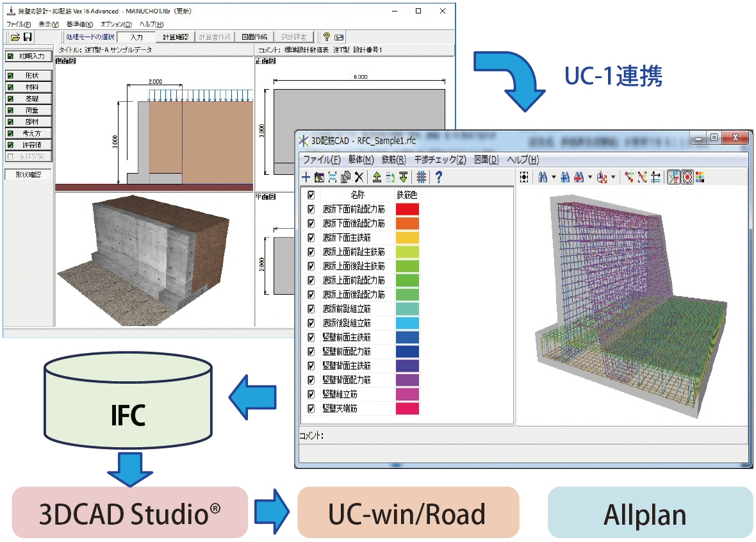The height and width of the screenshot is (542, 756).
Task: Click the select-all rows icon in 3D配筋CAD toolbar
Action: coord(333,177)
